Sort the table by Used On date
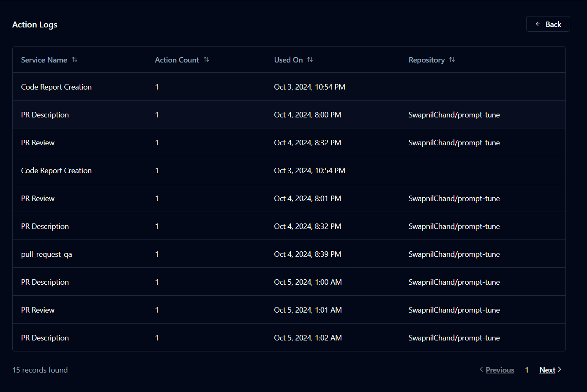The image size is (587, 392). (310, 60)
